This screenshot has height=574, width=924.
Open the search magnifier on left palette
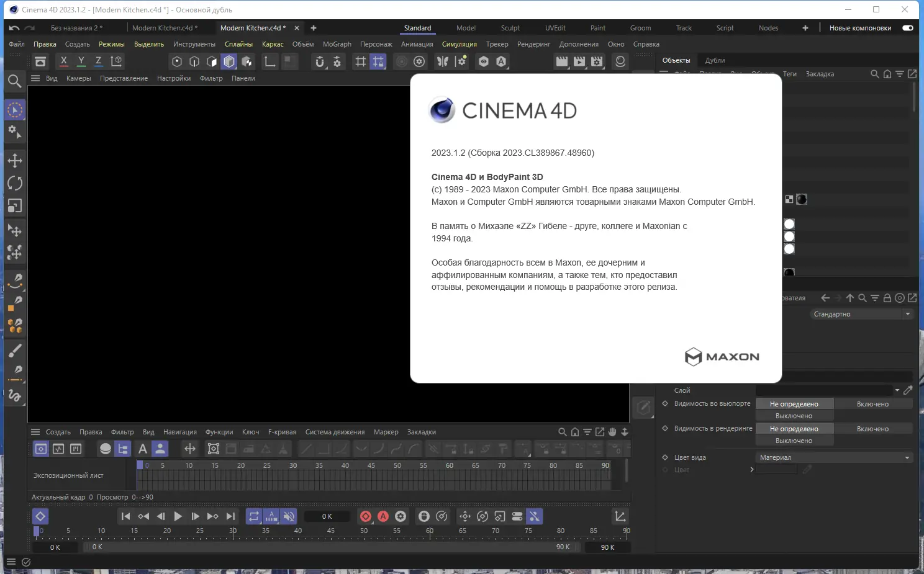point(15,81)
